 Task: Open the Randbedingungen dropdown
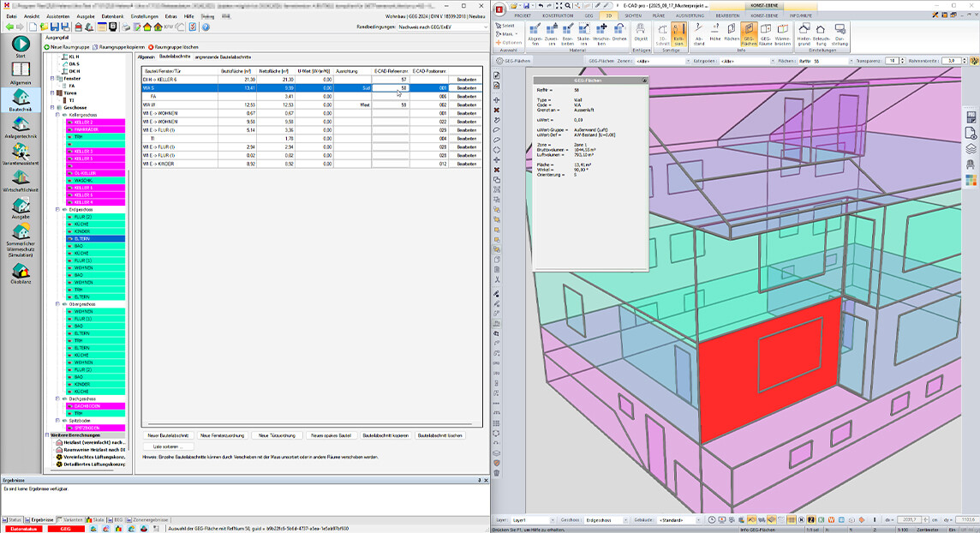coord(441,27)
